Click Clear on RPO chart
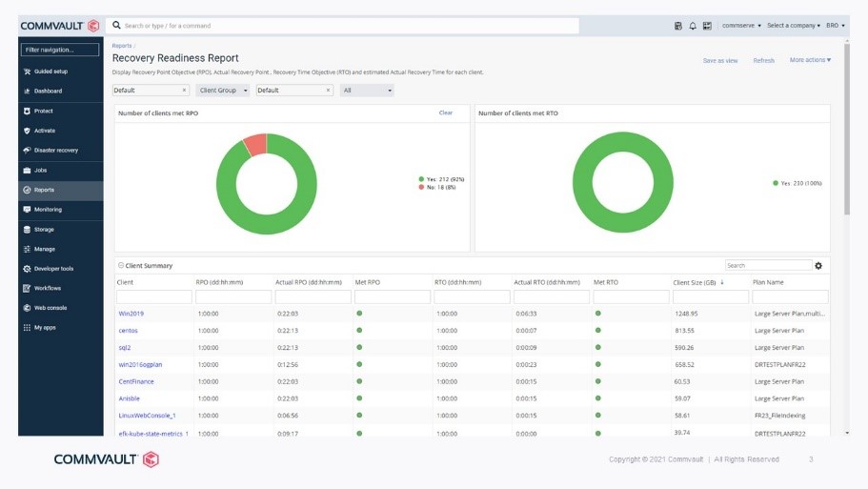The width and height of the screenshot is (868, 489). click(x=446, y=112)
